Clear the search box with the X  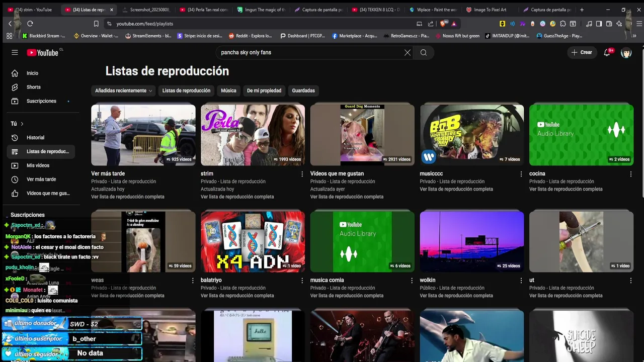(x=408, y=52)
